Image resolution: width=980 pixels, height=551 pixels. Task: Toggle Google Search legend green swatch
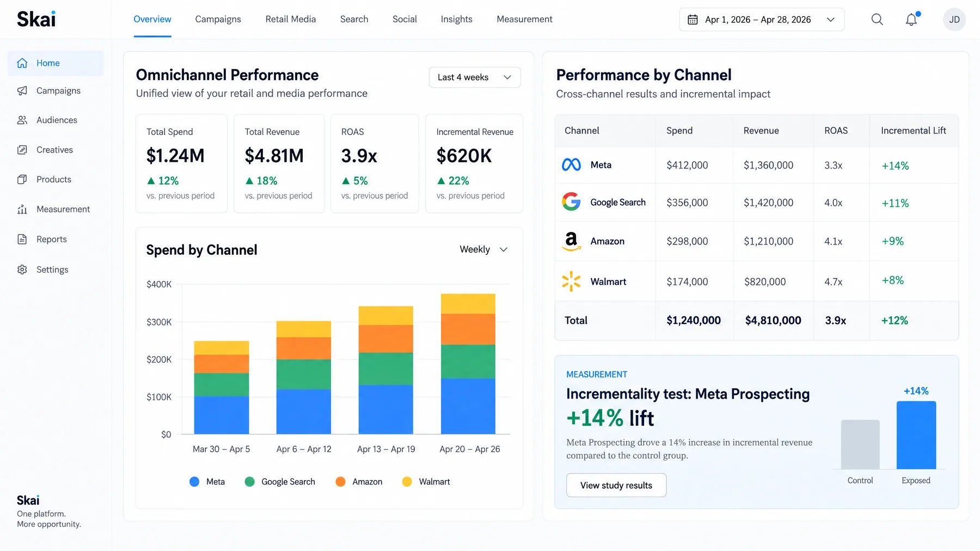coord(250,481)
